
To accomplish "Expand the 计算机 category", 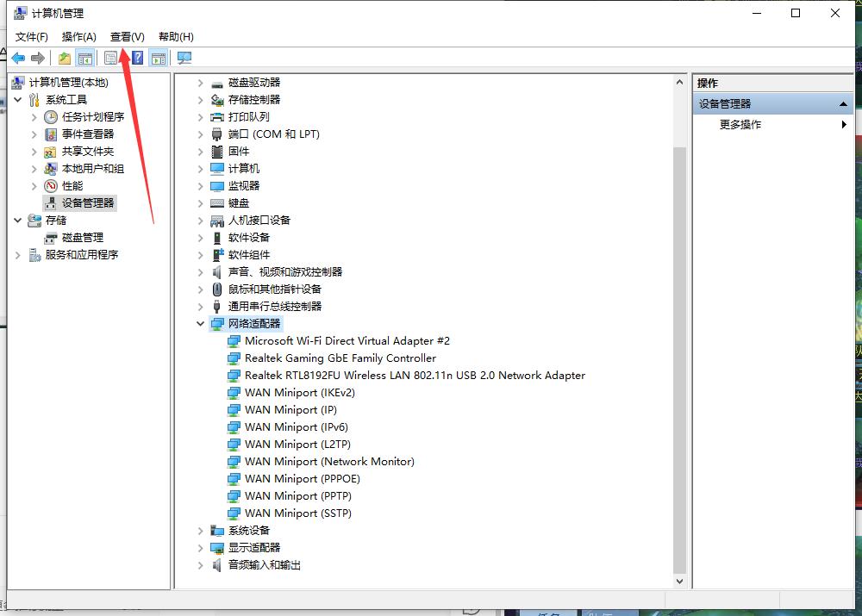I will pyautogui.click(x=200, y=169).
